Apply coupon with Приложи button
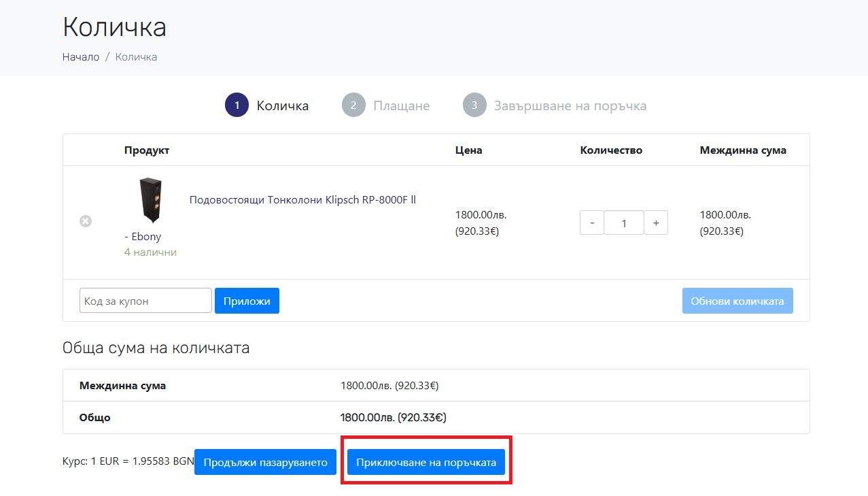The height and width of the screenshot is (496, 868). [247, 301]
